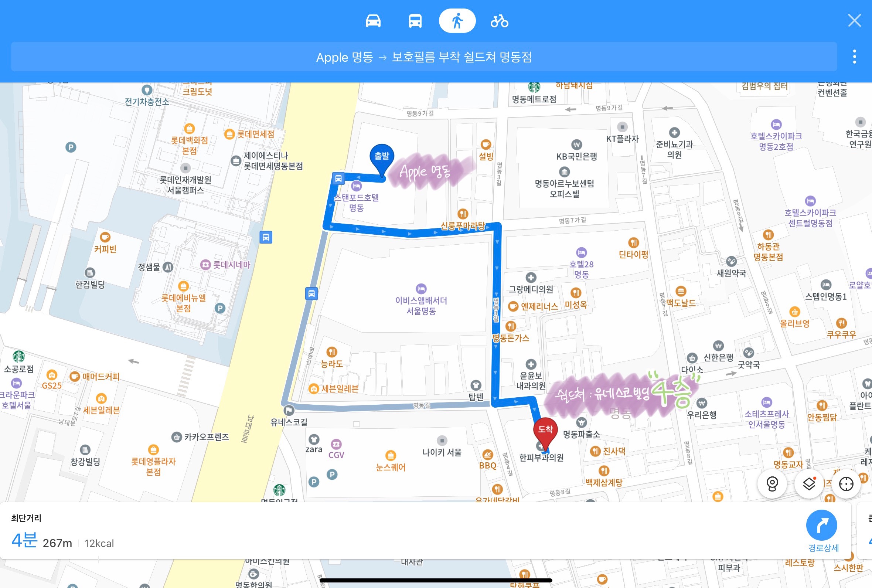Select the KB국민은행 bank icon

click(576, 145)
